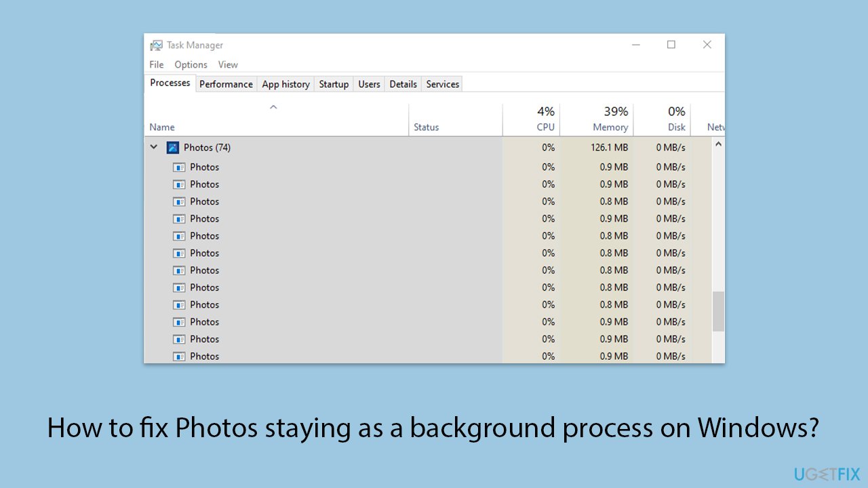Switch to the App history tab

coord(285,84)
